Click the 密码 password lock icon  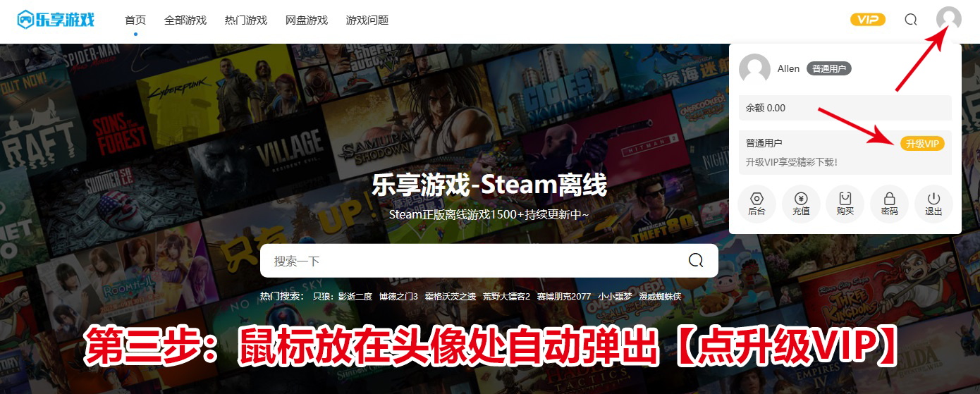point(890,204)
